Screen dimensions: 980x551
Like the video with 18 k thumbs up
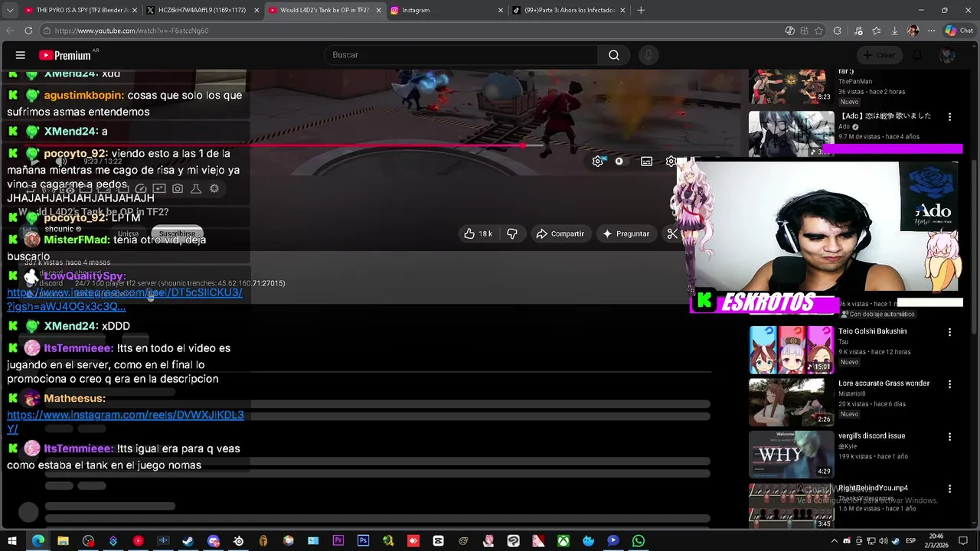(x=479, y=233)
